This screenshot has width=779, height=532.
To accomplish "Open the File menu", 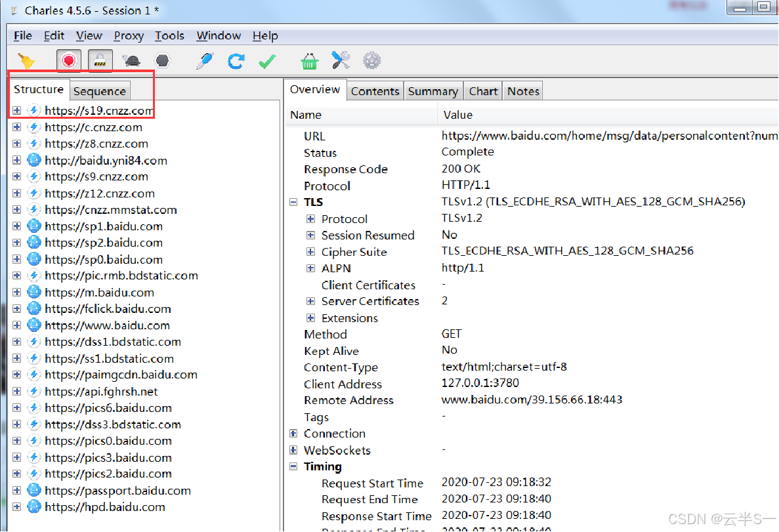I will [23, 36].
